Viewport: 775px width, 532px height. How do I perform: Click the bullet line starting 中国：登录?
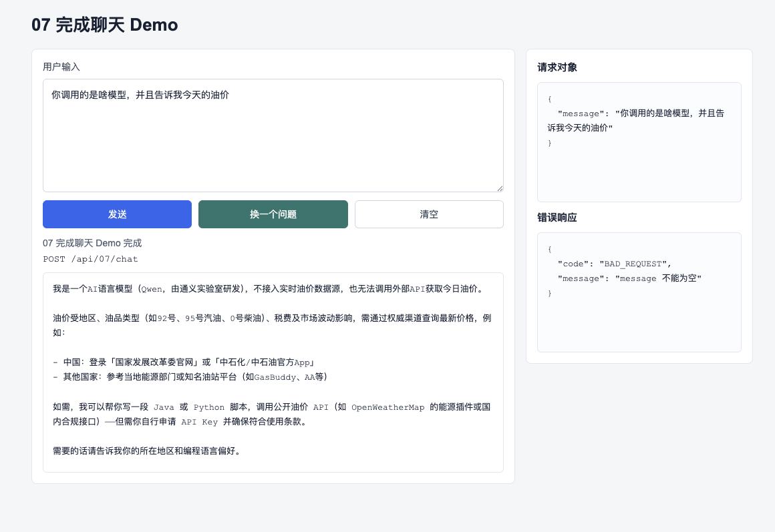[x=184, y=362]
